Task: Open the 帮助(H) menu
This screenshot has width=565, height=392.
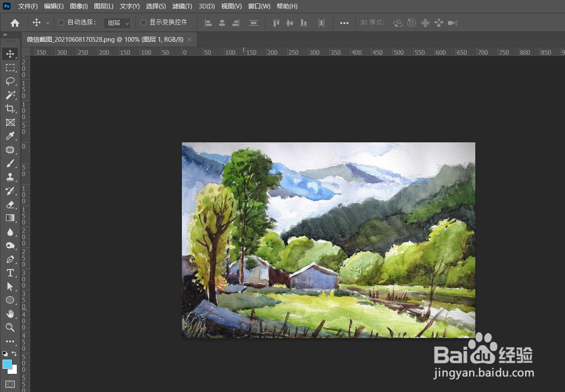Action: point(287,6)
